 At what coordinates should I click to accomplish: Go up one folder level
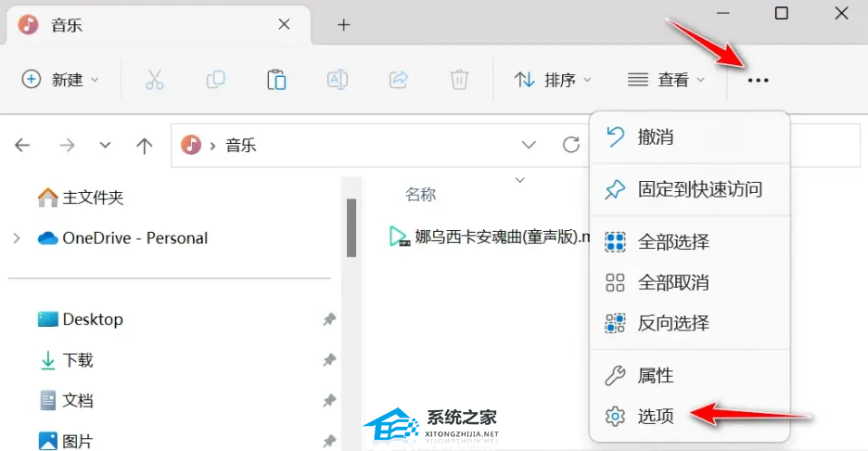[x=144, y=146]
